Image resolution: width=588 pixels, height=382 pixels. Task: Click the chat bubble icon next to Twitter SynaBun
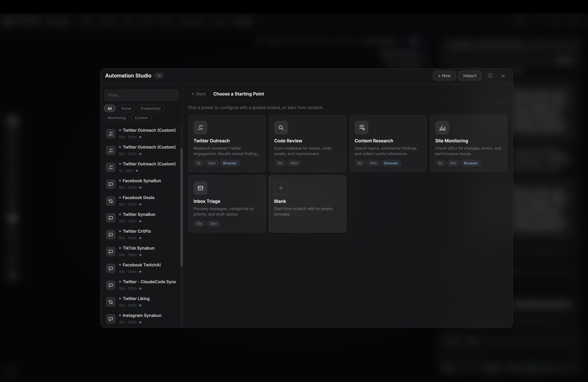[x=110, y=218]
